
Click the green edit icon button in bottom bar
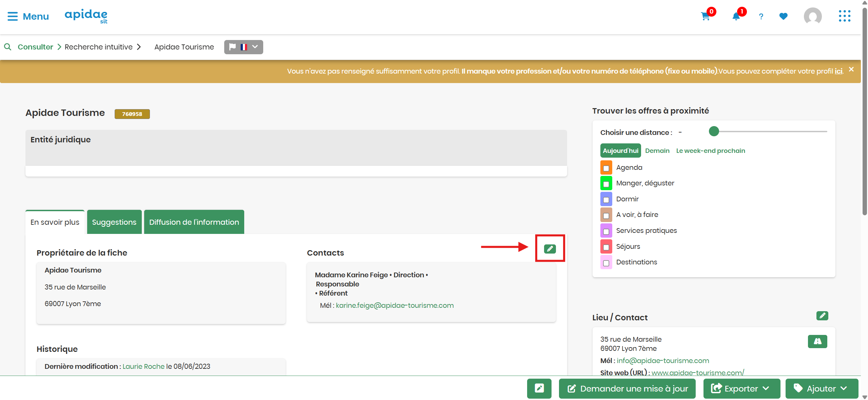pyautogui.click(x=539, y=388)
